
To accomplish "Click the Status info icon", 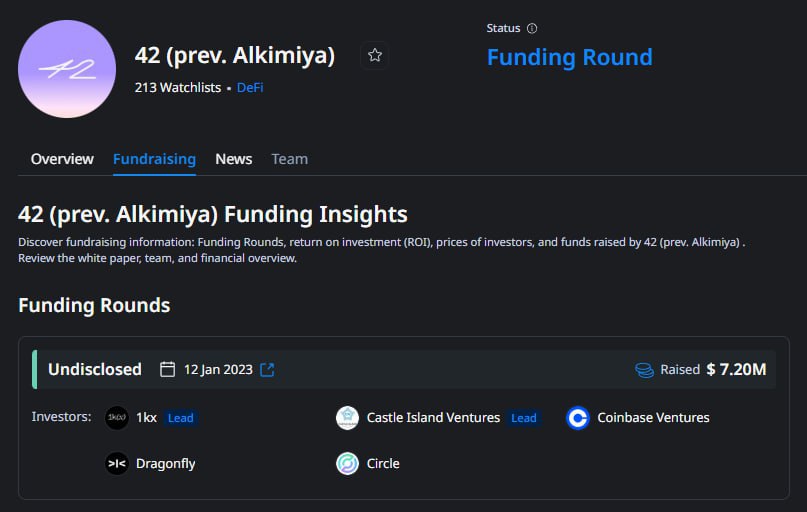I will click(532, 28).
